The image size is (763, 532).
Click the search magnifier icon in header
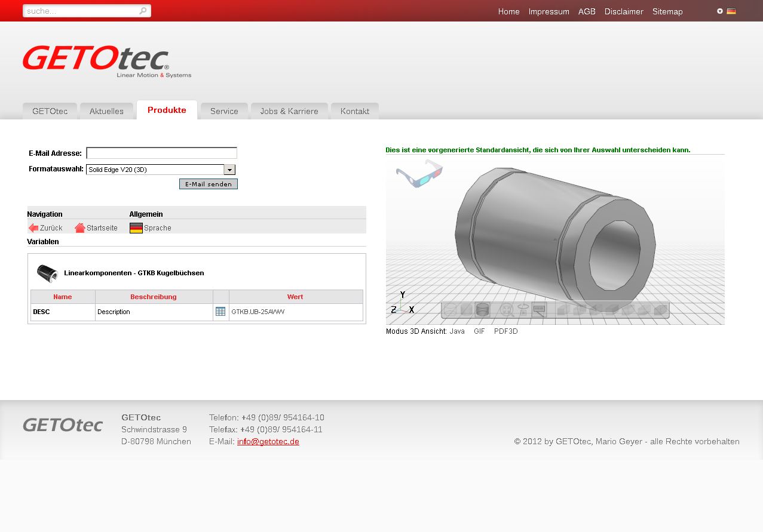click(x=143, y=11)
